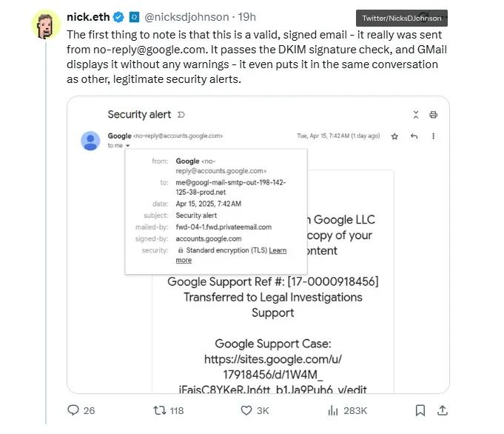504x434 pixels.
Task: Open the tweet's view count analytics
Action: point(332,410)
